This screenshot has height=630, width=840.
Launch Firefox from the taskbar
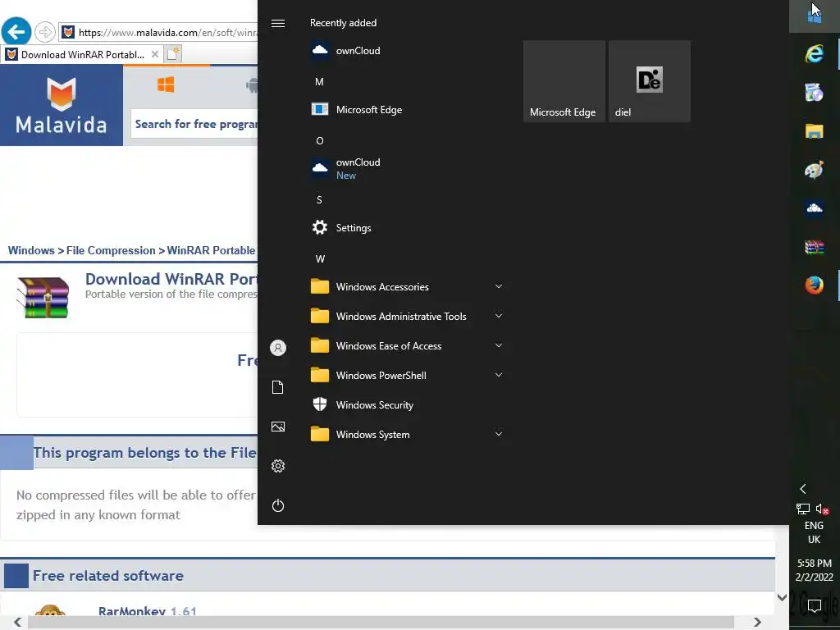tap(815, 285)
